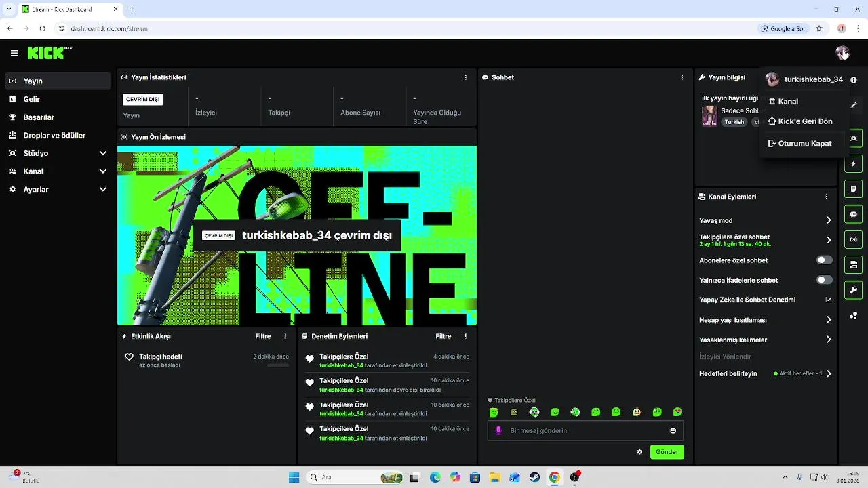This screenshot has height=488, width=868.
Task: Toggle Abonelere özel sohbet switch
Action: tap(825, 260)
